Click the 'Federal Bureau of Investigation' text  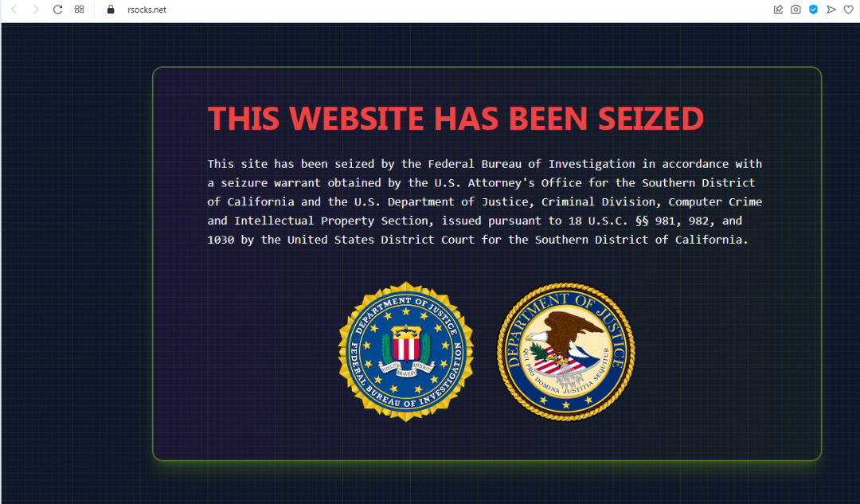pyautogui.click(x=531, y=164)
